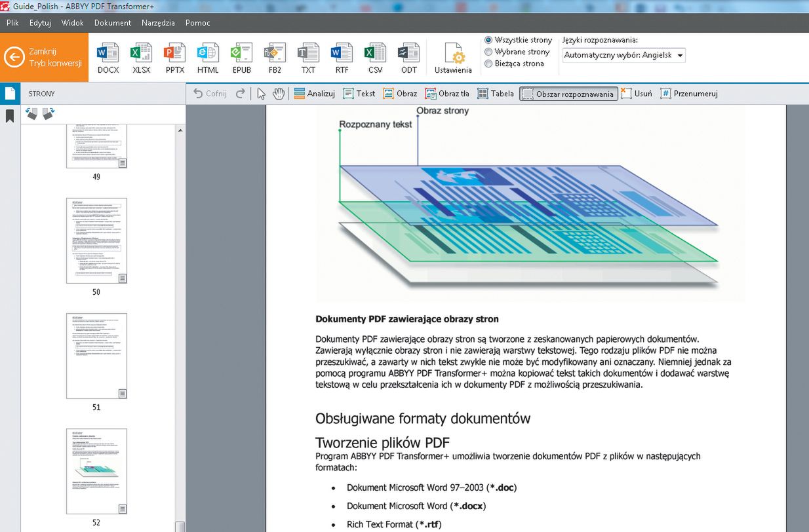Activate the Obraz image marking tool
Screen dimensions: 809x532
(400, 93)
